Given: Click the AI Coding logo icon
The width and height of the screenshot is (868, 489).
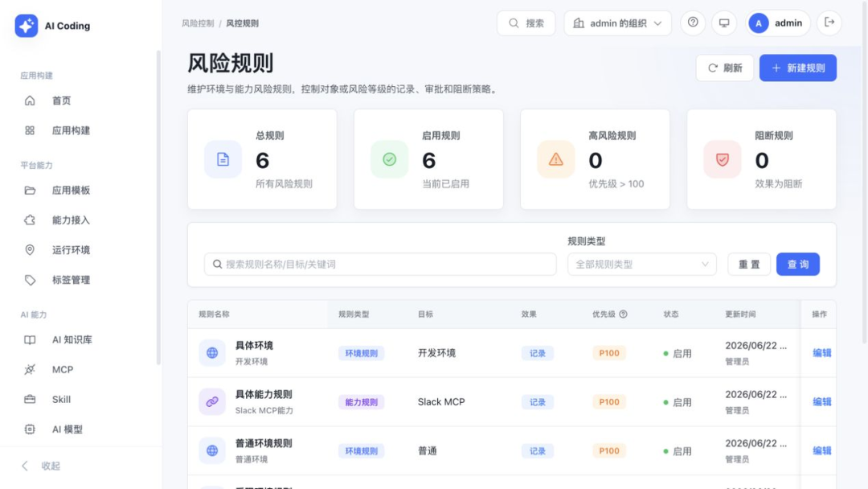Looking at the screenshot, I should coord(26,26).
